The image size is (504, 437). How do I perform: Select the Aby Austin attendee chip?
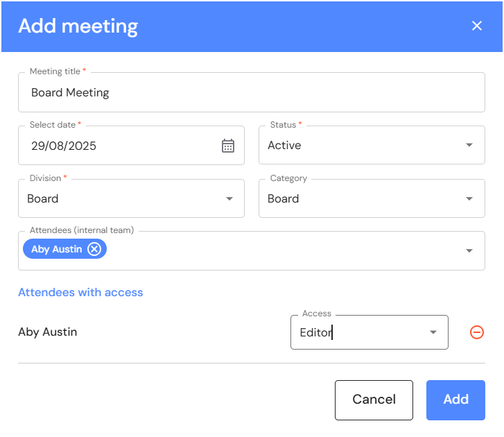56,249
